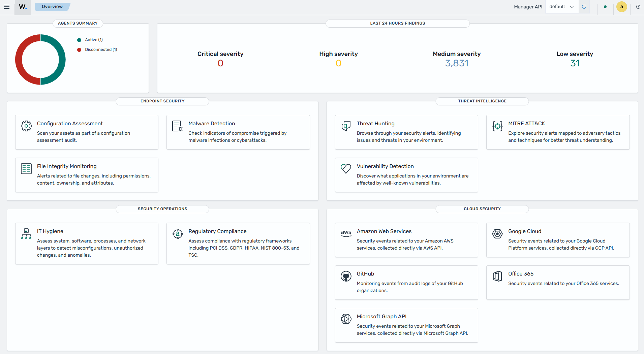
Task: Open the Configuration Assessment card
Action: click(87, 132)
